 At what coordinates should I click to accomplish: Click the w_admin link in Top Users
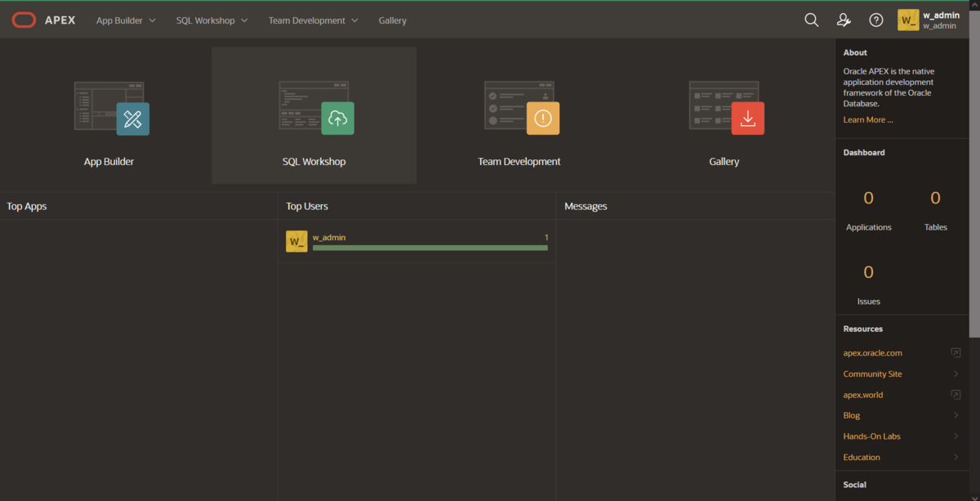(x=329, y=237)
